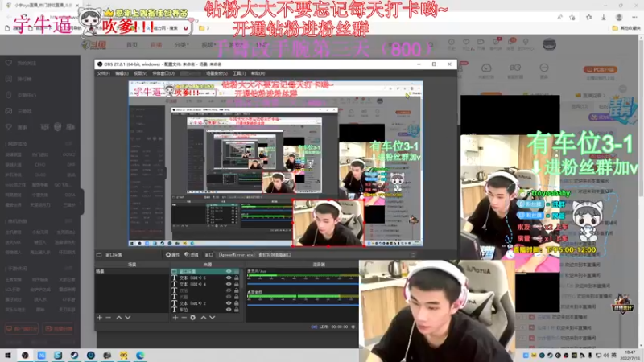Adjust 麦克风/Aux volume slider in mixer
644x362 pixels.
coord(303,284)
